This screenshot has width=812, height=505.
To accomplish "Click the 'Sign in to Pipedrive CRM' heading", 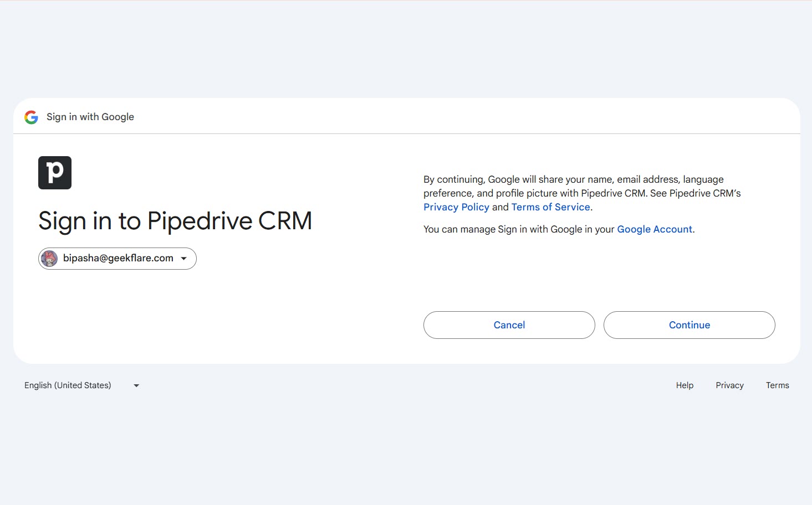I will pos(175,221).
